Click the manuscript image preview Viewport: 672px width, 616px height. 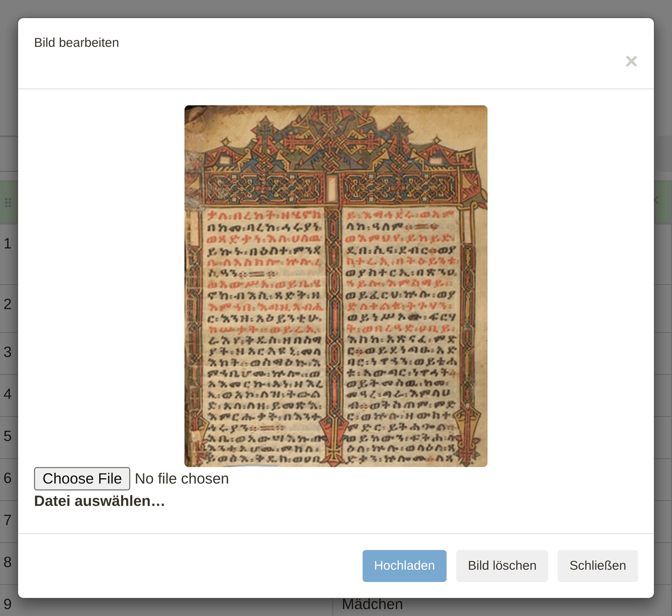pyautogui.click(x=336, y=286)
